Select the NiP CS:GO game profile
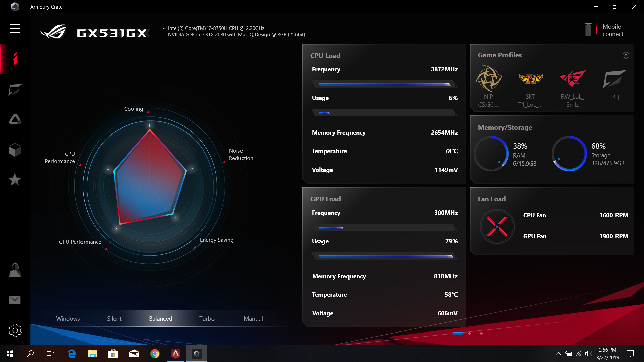This screenshot has height=362, width=644. [x=489, y=87]
